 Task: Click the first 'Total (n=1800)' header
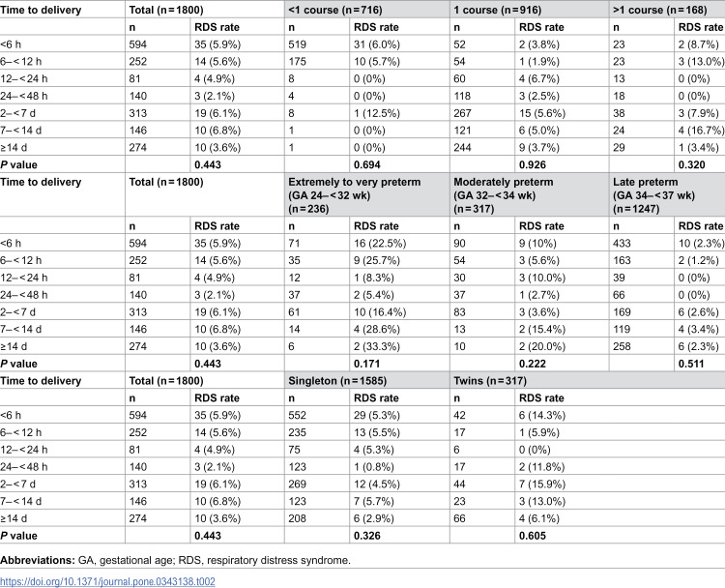tap(166, 10)
